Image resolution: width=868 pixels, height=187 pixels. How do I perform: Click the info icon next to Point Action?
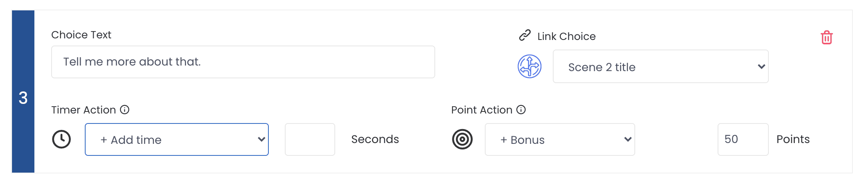click(521, 109)
